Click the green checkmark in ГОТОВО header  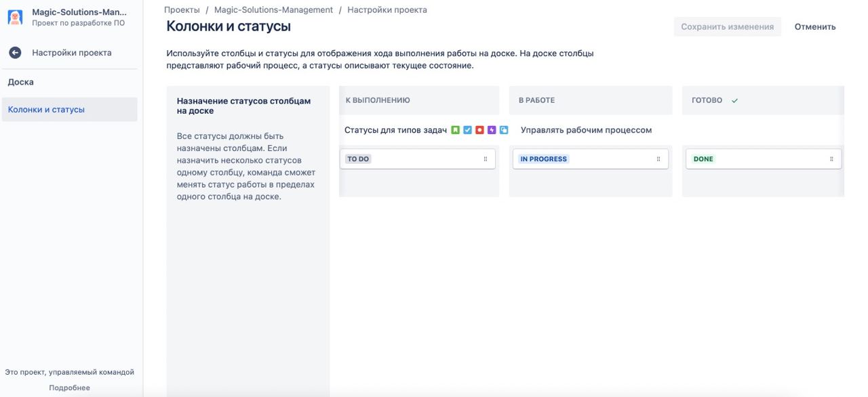734,100
